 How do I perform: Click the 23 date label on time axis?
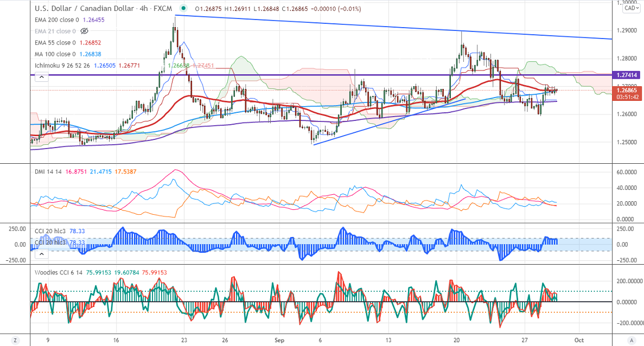pyautogui.click(x=184, y=340)
